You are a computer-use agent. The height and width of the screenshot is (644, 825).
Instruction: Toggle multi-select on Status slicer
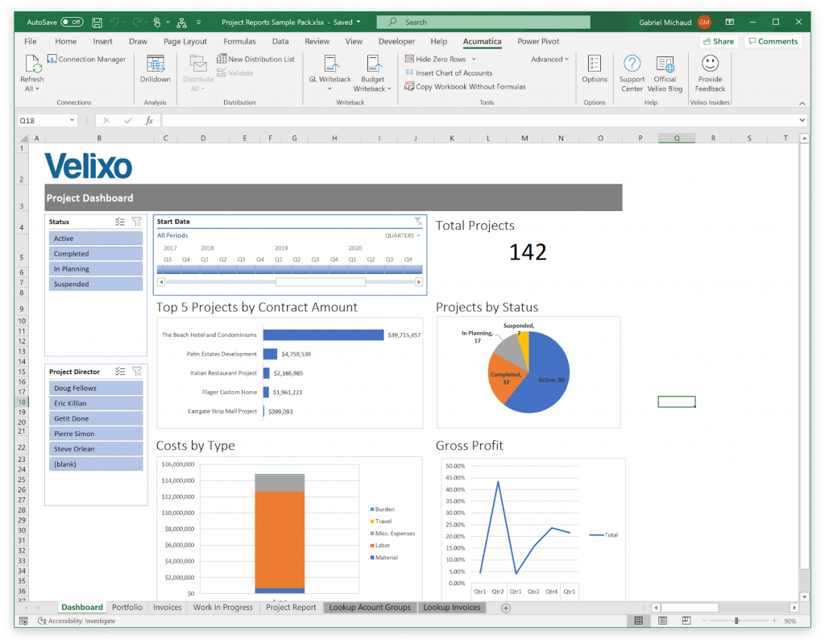coord(120,222)
